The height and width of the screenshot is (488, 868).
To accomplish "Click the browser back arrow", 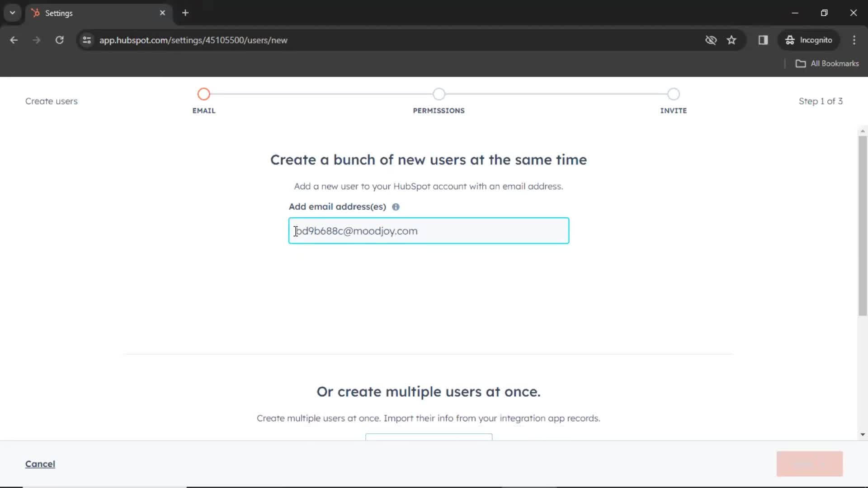I will click(14, 40).
